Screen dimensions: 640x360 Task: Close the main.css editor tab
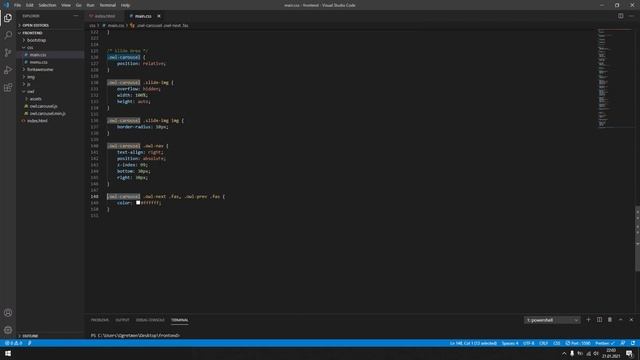click(159, 16)
